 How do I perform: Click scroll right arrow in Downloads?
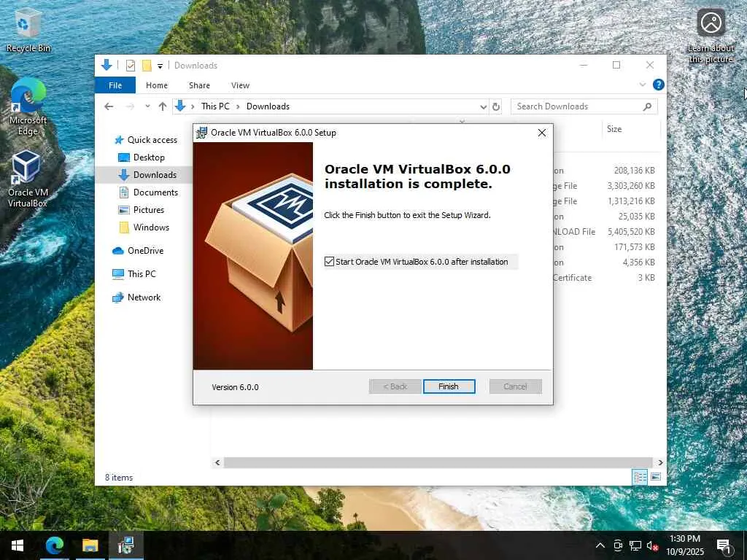tap(659, 462)
